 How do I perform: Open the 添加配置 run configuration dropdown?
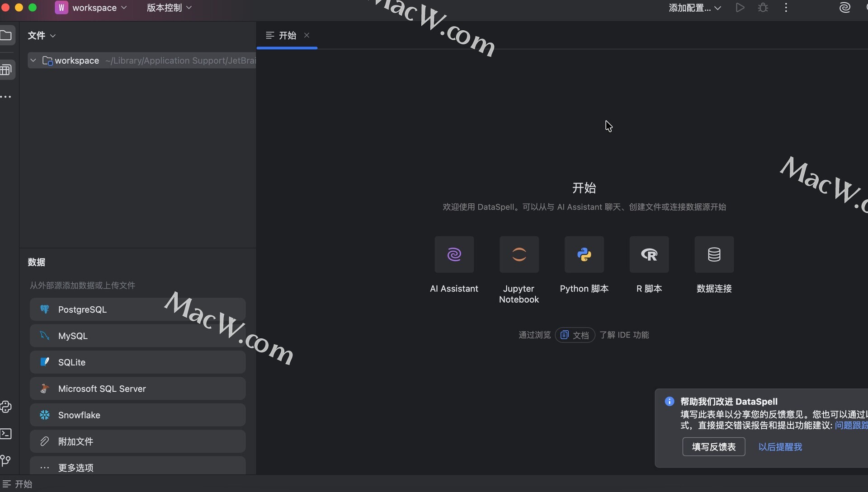point(694,8)
